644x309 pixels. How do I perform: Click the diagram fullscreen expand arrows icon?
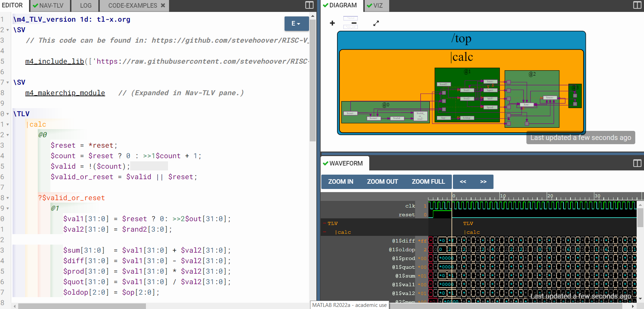pyautogui.click(x=376, y=23)
